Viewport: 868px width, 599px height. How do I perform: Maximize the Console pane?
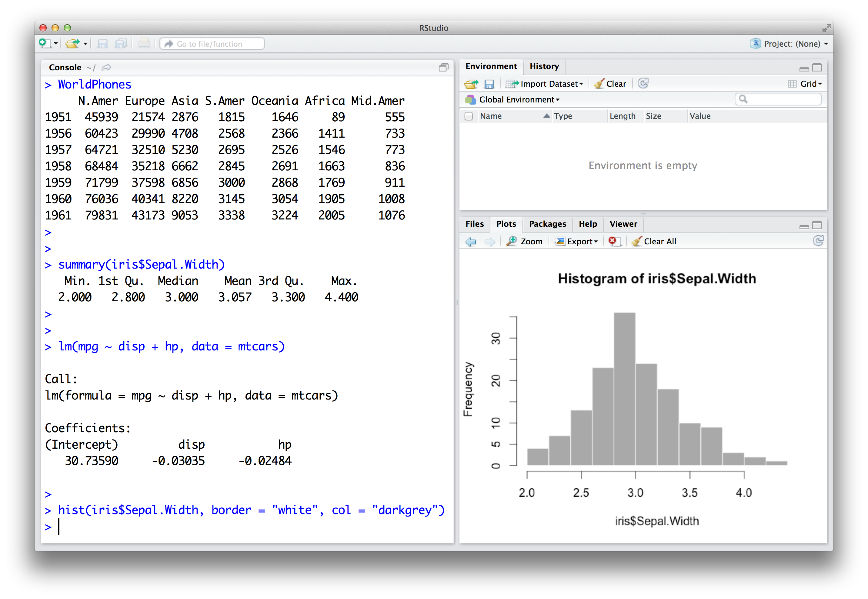(x=444, y=68)
